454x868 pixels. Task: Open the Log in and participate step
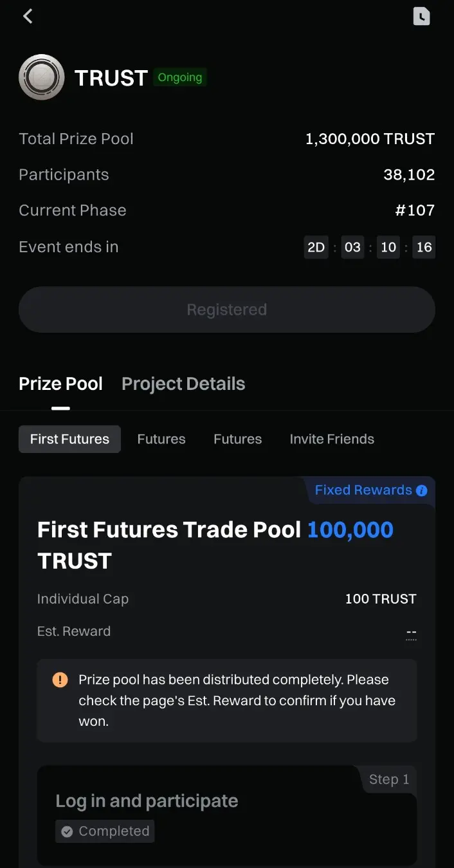[x=147, y=801]
